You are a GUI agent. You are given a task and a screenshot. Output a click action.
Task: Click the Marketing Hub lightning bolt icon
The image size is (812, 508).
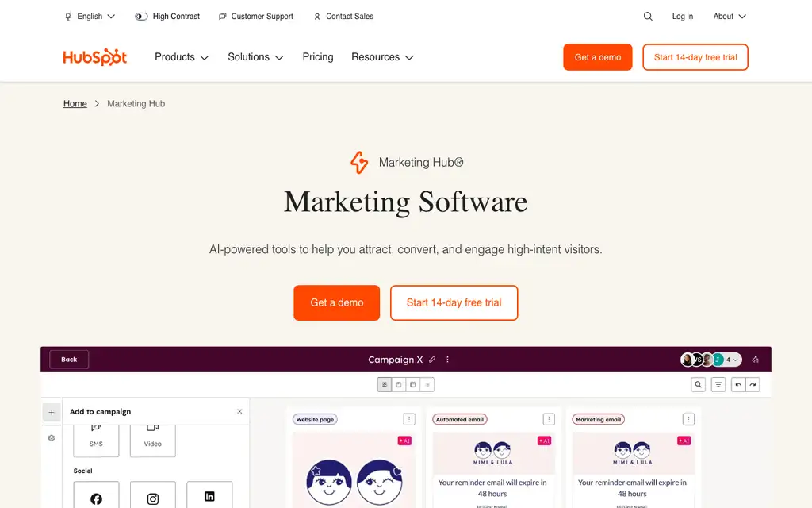[x=359, y=162]
